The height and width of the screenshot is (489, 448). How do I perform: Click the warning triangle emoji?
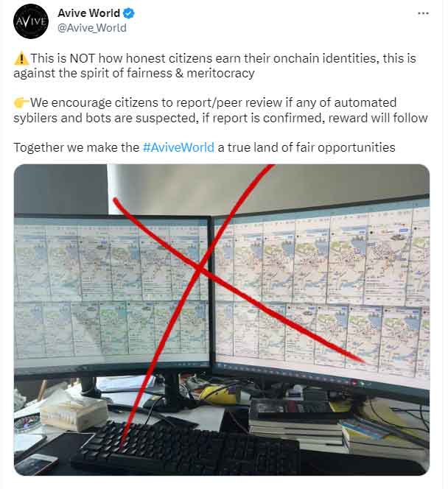pyautogui.click(x=21, y=59)
